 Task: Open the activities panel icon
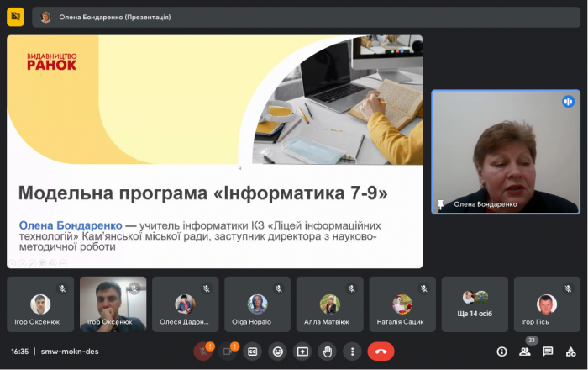click(x=570, y=351)
